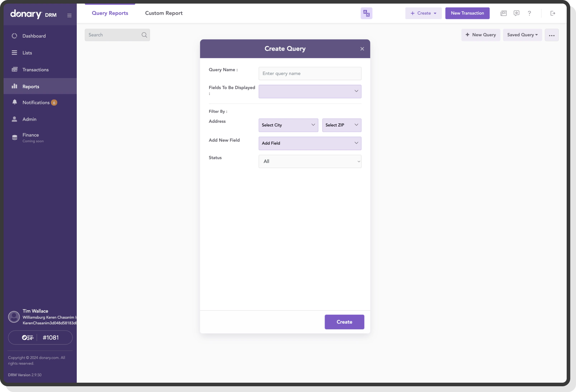The height and width of the screenshot is (392, 576).
Task: Open the Select ZIP dropdown
Action: tap(341, 125)
